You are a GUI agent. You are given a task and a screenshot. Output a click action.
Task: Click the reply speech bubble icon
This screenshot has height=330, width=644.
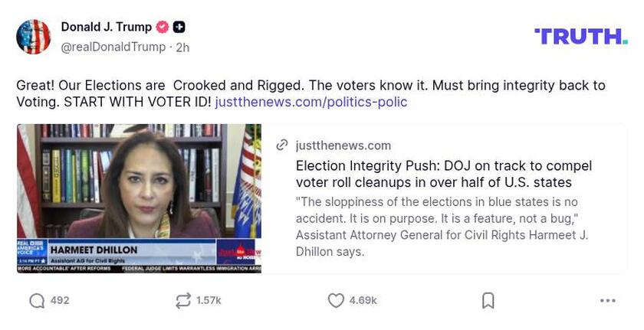point(37,301)
